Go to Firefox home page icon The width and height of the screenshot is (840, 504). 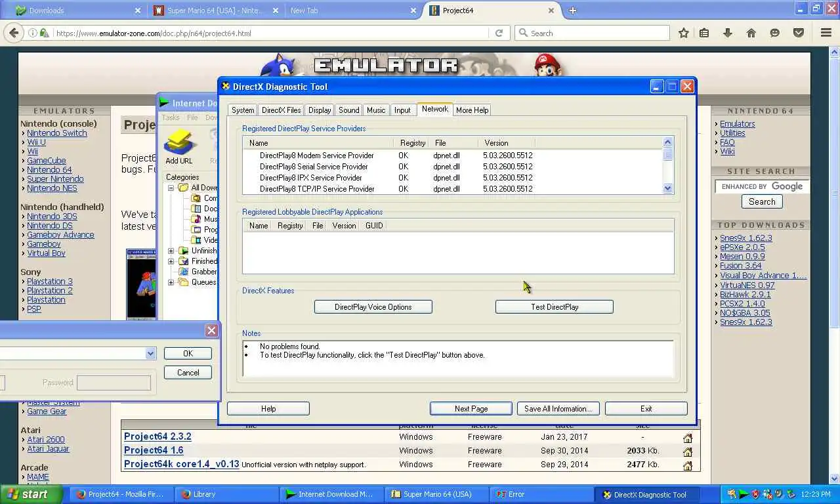pyautogui.click(x=751, y=33)
